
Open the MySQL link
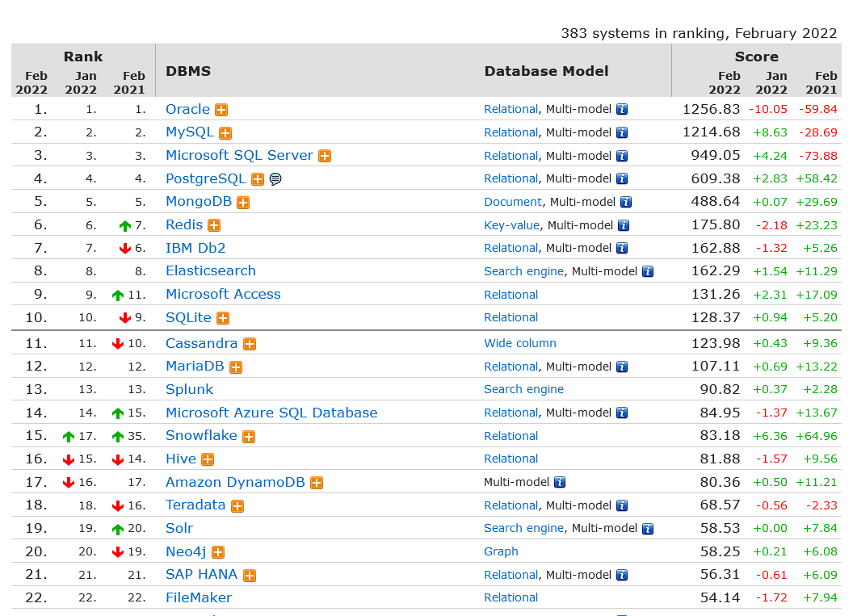click(190, 132)
